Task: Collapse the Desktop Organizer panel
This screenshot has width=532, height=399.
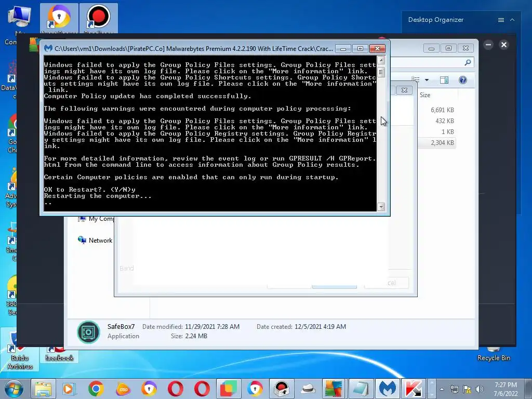Action: pos(512,20)
